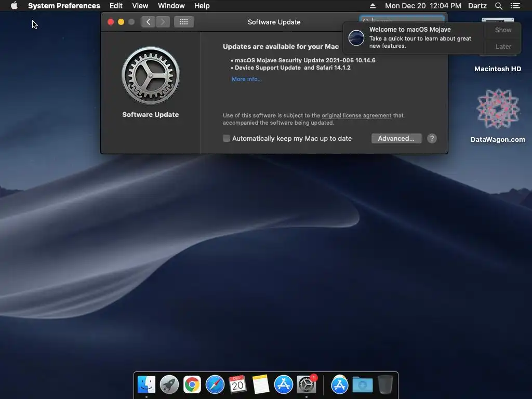The image size is (532, 399).
Task: Click the Device Support Update and Safari item
Action: click(x=292, y=68)
